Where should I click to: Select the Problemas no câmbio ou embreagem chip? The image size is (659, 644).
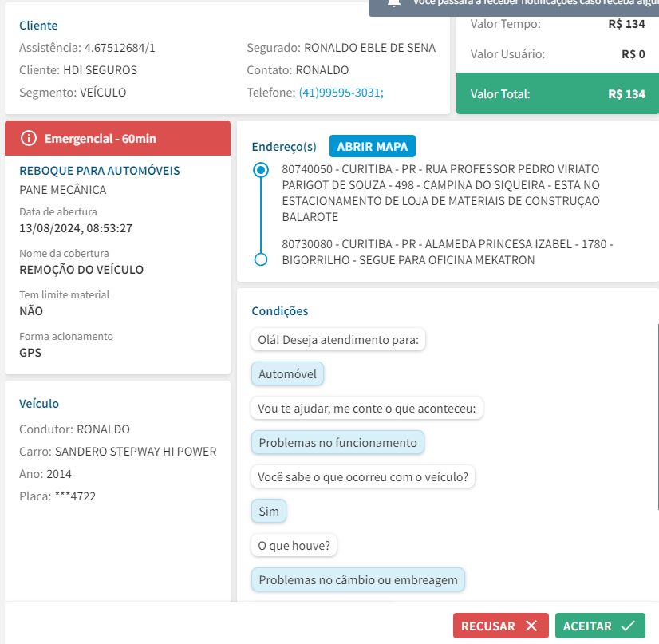coord(358,579)
